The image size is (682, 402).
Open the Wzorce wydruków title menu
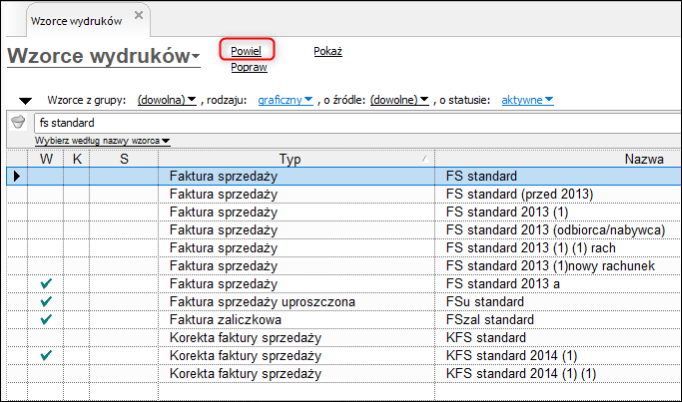pos(104,56)
